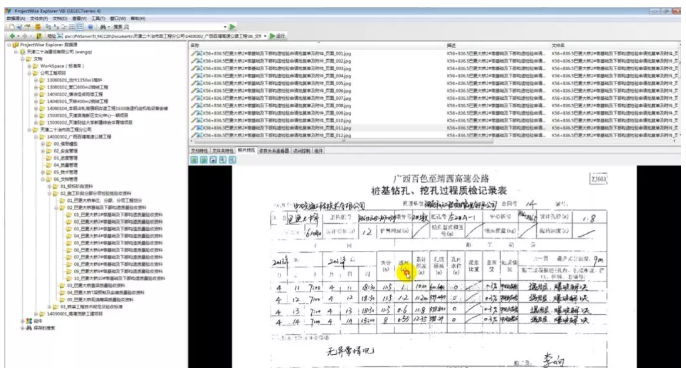
Task: Select the 13060102 project folder
Action: [x=77, y=87]
